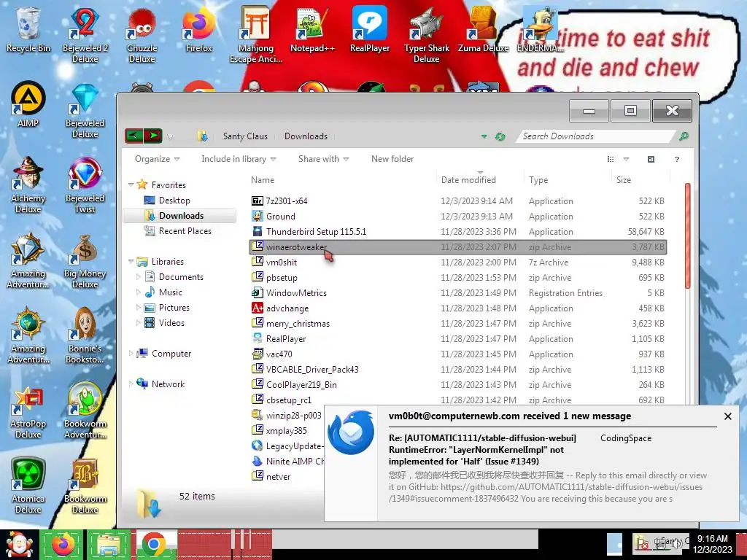The image size is (747, 560).
Task: Collapse the Libraries tree section
Action: pos(131,262)
